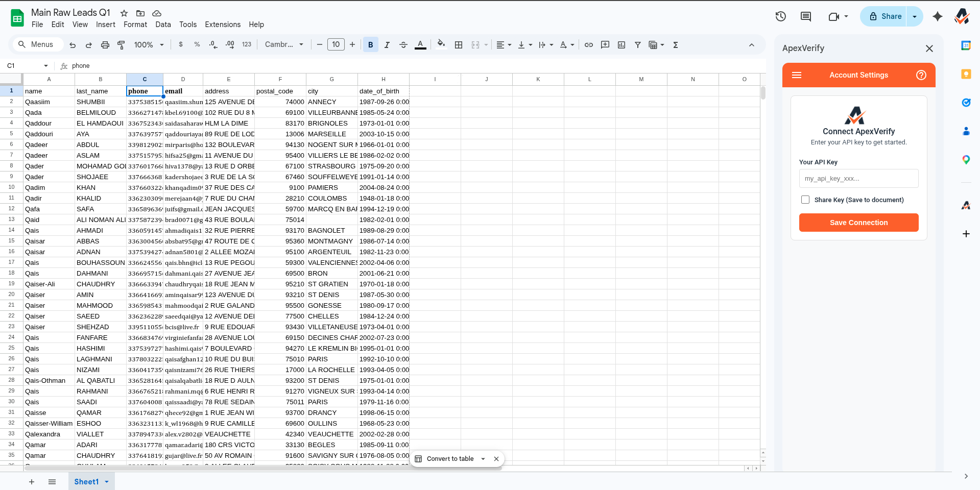Viewport: 980px width, 490px height.
Task: Click the Save Connection button
Action: [x=858, y=223]
